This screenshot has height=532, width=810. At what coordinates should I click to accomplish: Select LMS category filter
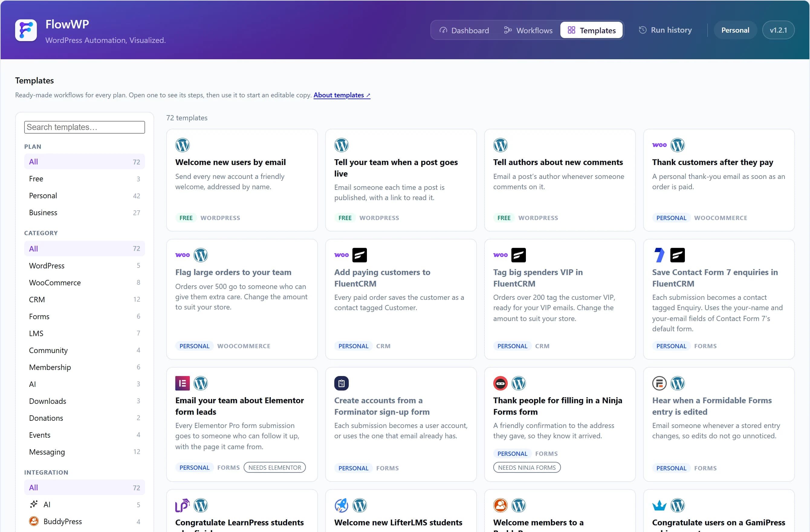(x=84, y=333)
